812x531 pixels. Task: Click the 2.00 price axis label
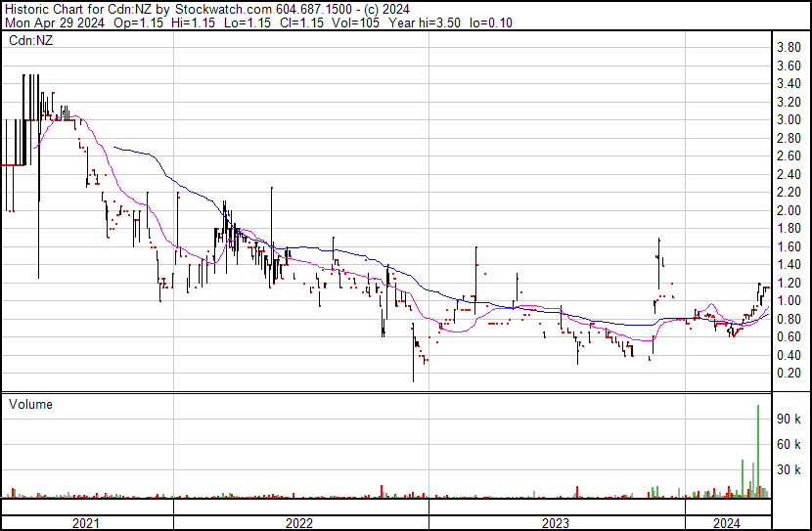[x=789, y=210]
